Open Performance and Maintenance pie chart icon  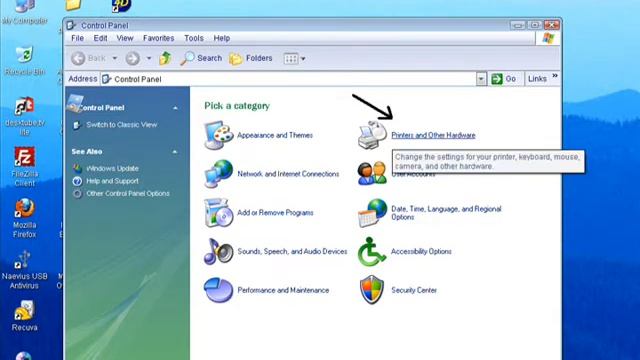[x=218, y=290]
